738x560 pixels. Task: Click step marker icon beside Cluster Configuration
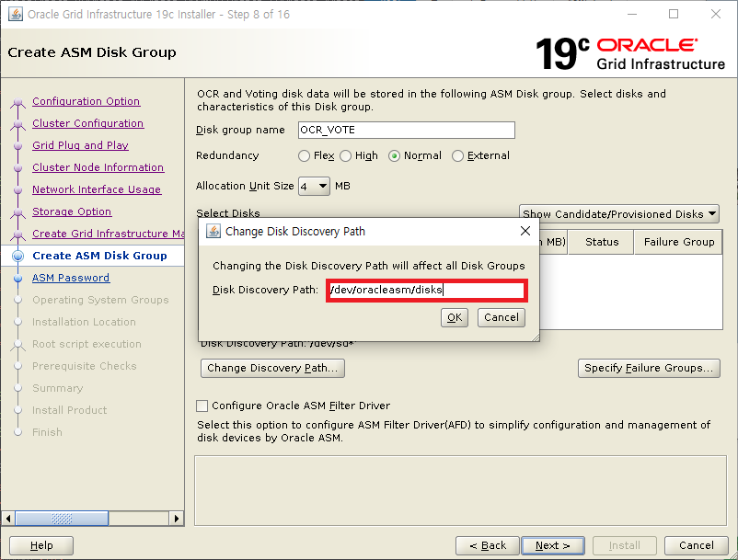tap(17, 125)
